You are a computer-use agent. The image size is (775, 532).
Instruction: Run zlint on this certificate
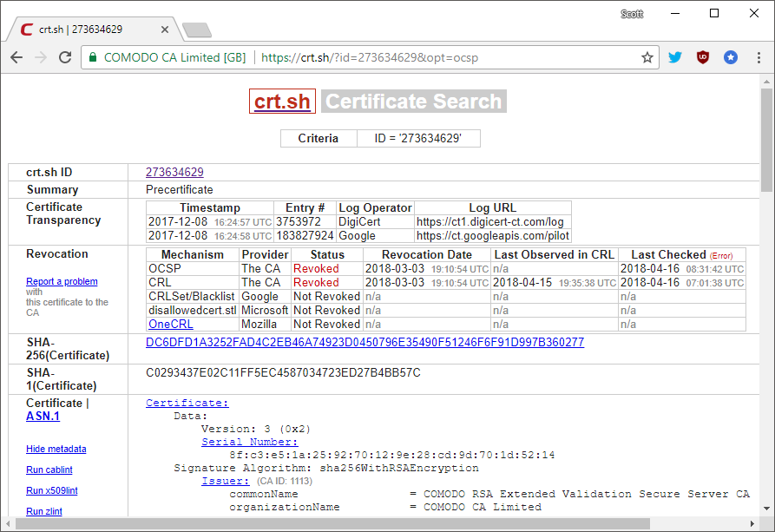click(44, 511)
